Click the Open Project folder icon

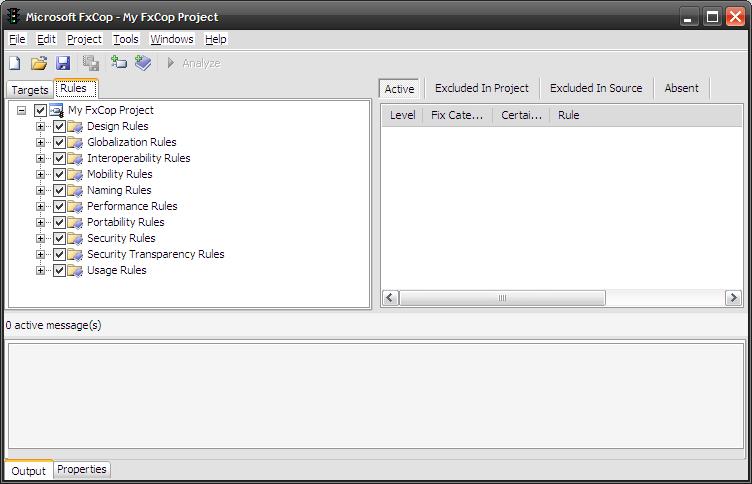(39, 63)
